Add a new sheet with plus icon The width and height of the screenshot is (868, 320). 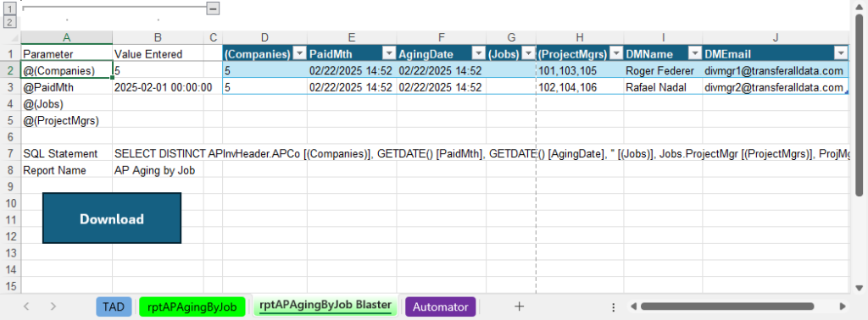point(519,306)
